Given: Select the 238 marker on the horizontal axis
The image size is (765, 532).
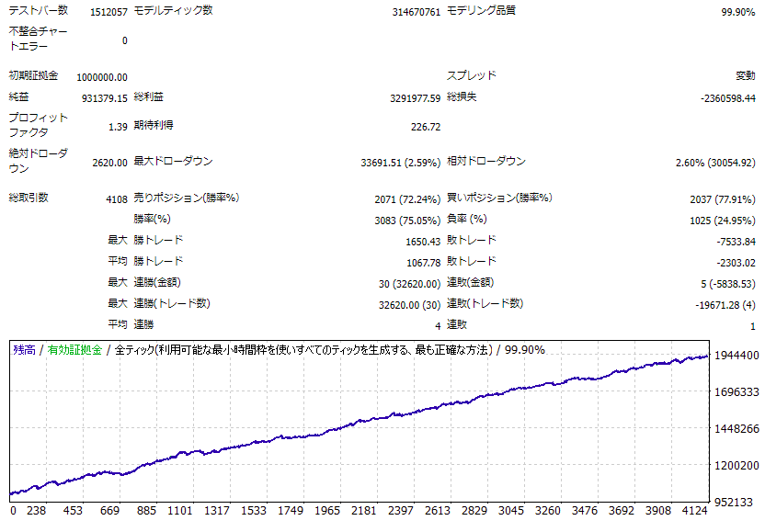Looking at the screenshot, I should 37,510.
